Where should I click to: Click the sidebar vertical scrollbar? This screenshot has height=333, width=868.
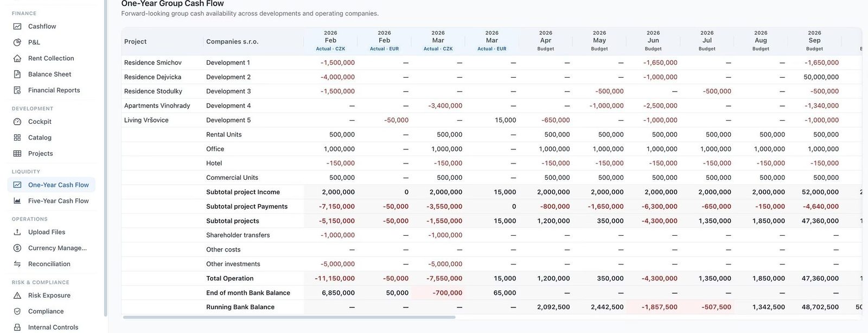pos(105,158)
